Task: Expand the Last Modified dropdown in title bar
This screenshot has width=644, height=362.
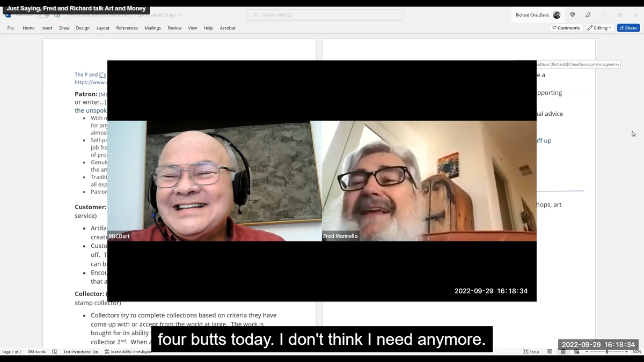Action: pos(179,16)
